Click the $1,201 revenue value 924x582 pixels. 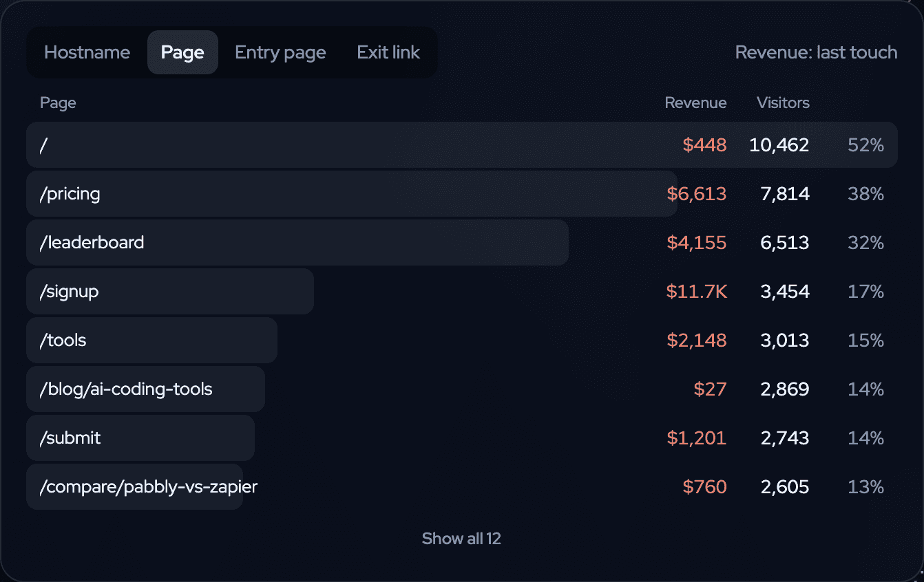[x=697, y=438]
